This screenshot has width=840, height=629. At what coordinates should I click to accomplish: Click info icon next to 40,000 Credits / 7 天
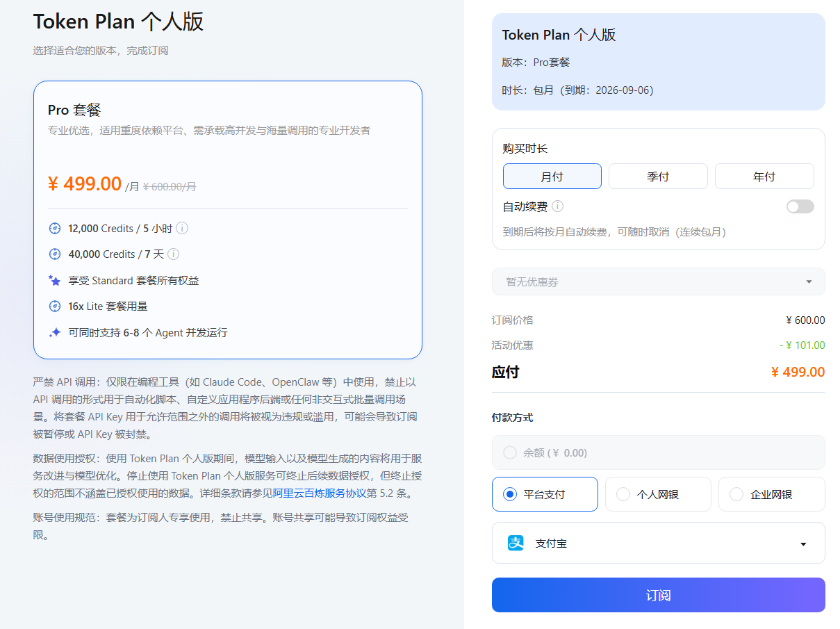[174, 254]
